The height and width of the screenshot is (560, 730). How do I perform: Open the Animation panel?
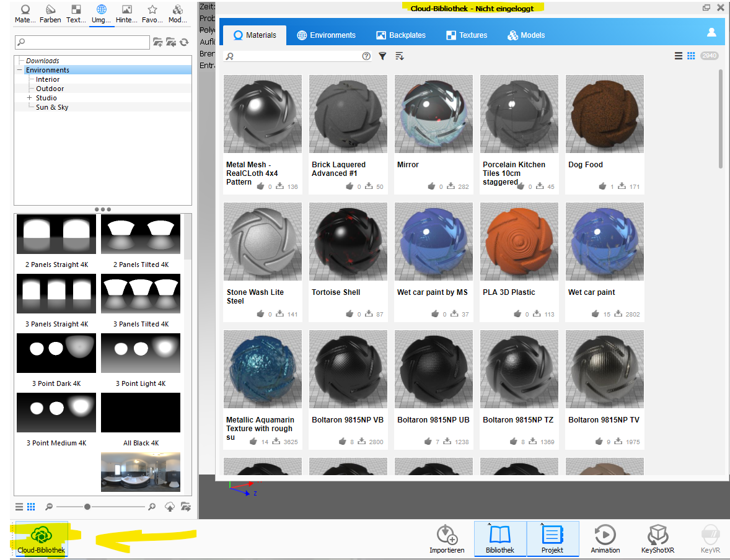click(605, 539)
